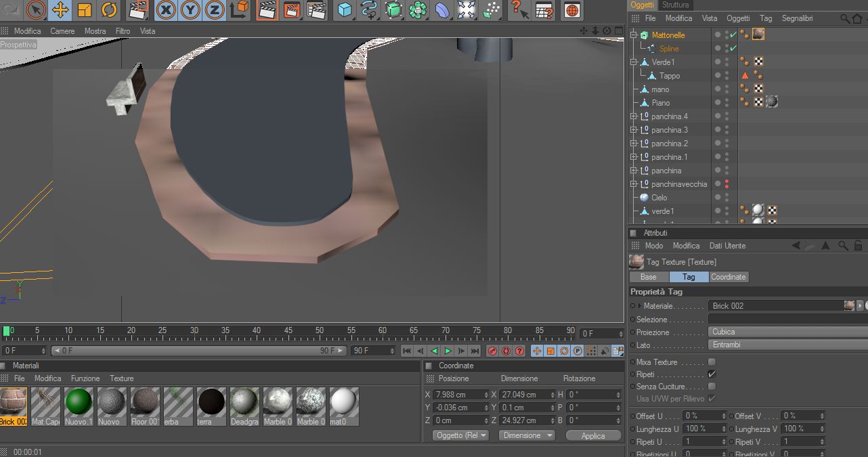Select the Move tool in top toolbar
The height and width of the screenshot is (457, 868).
click(60, 10)
